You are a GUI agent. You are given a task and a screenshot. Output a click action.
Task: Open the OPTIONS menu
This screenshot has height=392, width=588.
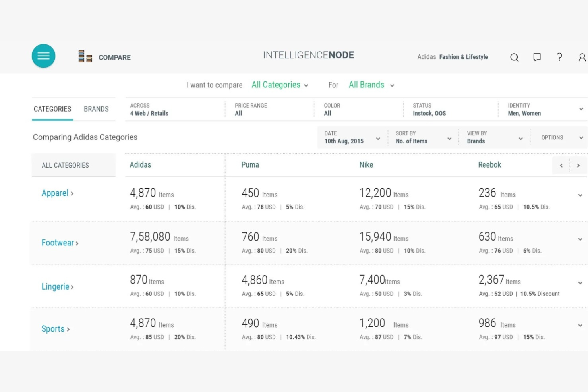tap(552, 137)
